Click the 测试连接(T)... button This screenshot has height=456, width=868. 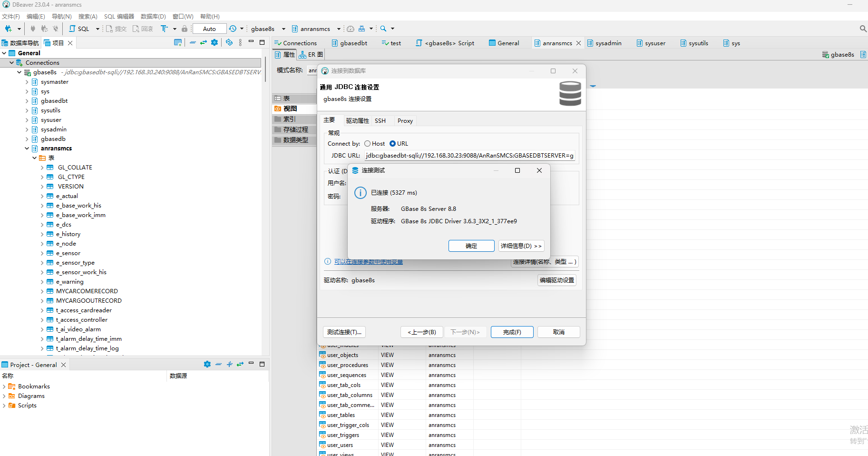pyautogui.click(x=344, y=332)
